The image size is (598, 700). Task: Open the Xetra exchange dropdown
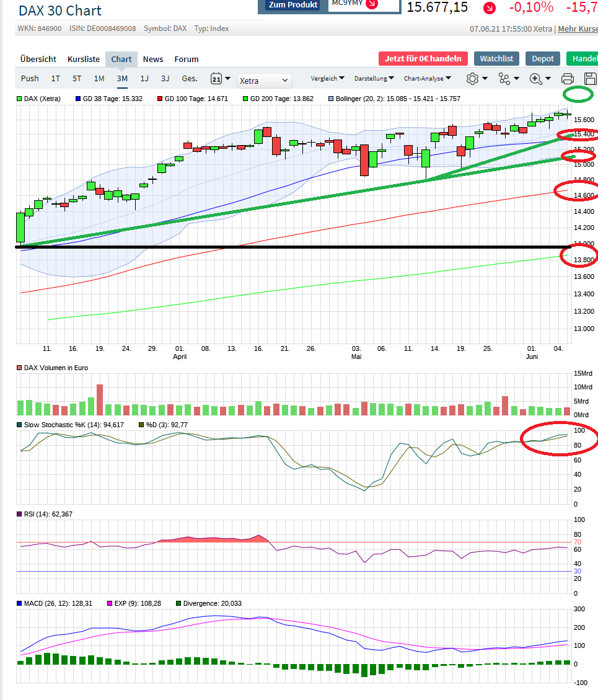[x=264, y=81]
